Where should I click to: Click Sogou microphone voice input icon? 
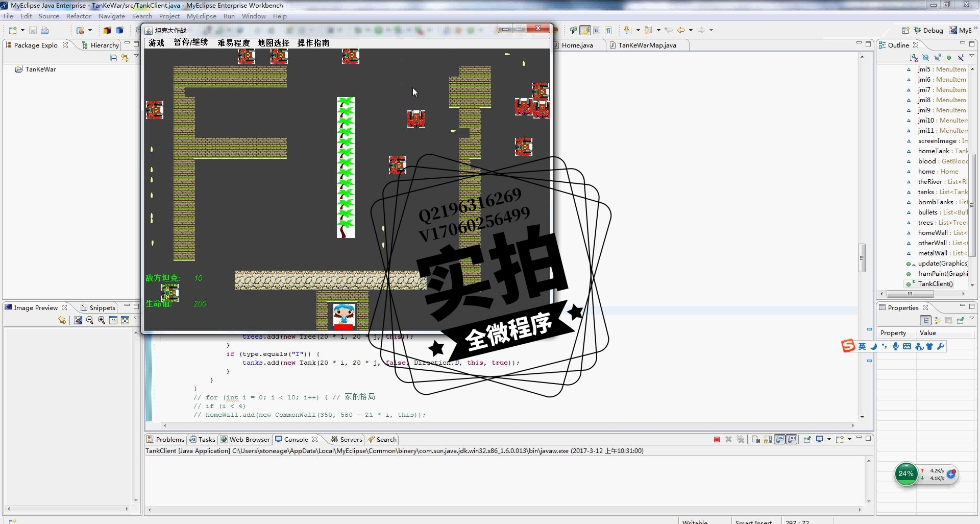pos(896,346)
